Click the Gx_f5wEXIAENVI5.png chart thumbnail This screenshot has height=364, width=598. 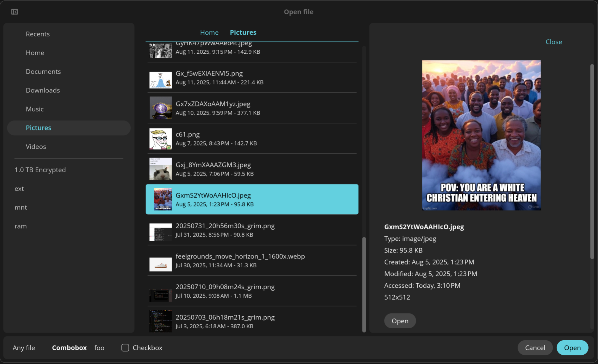160,80
